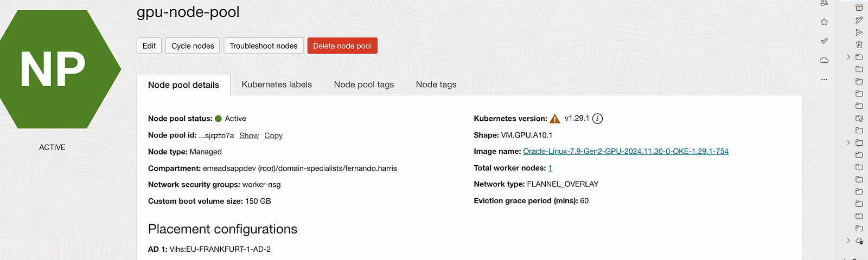The width and height of the screenshot is (868, 260).
Task: Switch to the Kubernetes labels tab
Action: tap(277, 84)
